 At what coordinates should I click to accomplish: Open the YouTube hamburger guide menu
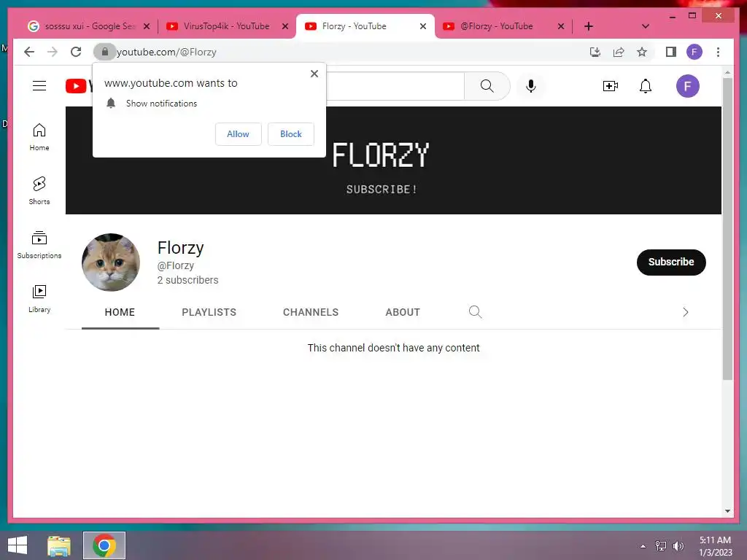pos(39,86)
